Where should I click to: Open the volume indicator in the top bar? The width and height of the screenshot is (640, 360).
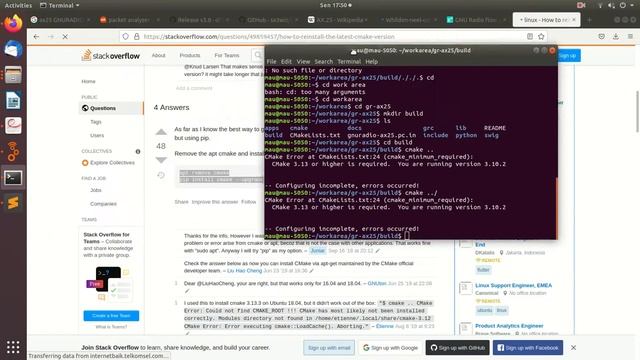point(611,5)
